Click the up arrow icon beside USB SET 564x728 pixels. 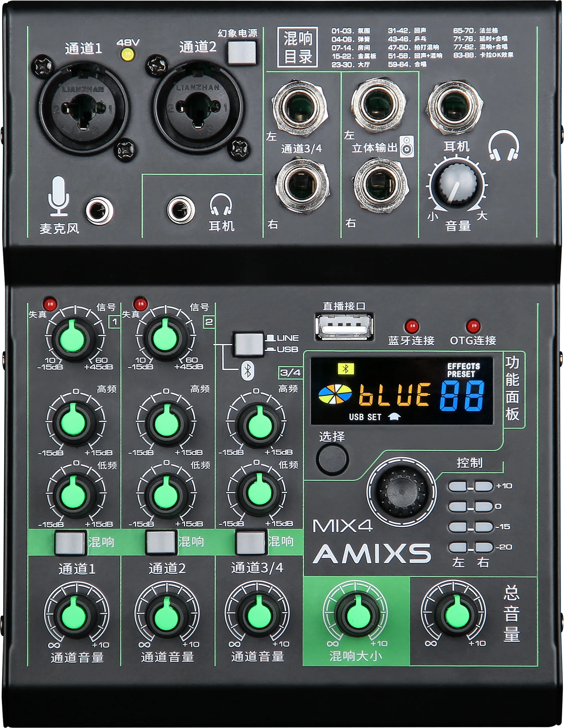pos(394,417)
